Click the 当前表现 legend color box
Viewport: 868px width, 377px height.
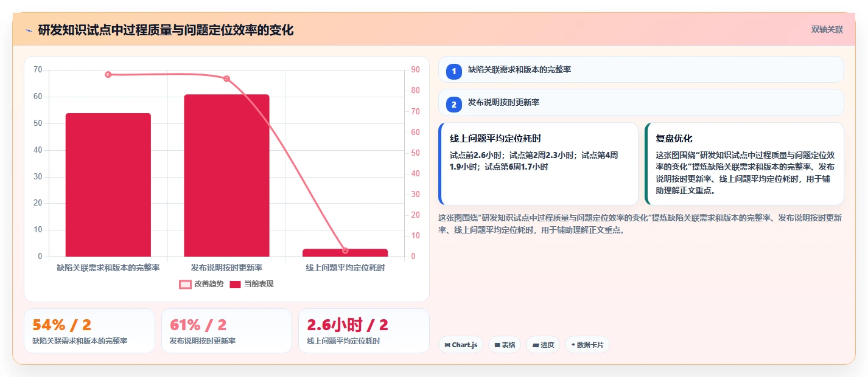coord(236,284)
